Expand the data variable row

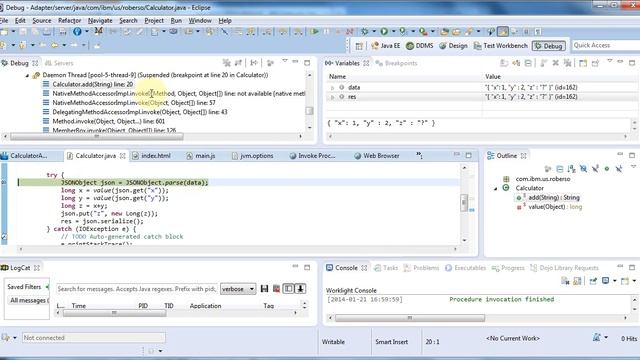click(333, 88)
